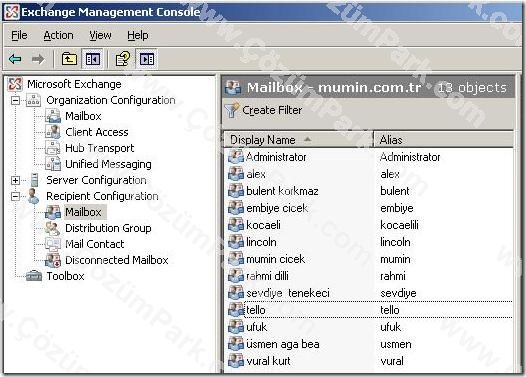Click the Recipient Configuration person icon
Screen dimensions: 526x377
coord(34,196)
